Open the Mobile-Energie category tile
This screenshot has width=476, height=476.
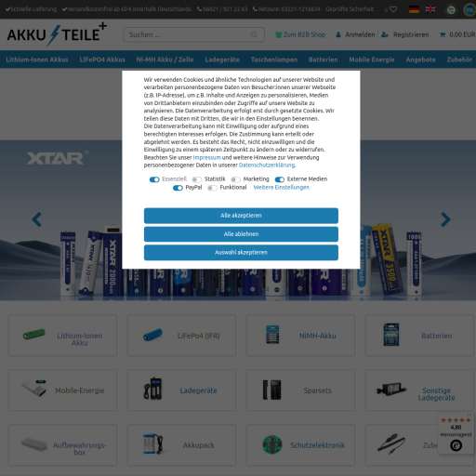click(x=62, y=390)
